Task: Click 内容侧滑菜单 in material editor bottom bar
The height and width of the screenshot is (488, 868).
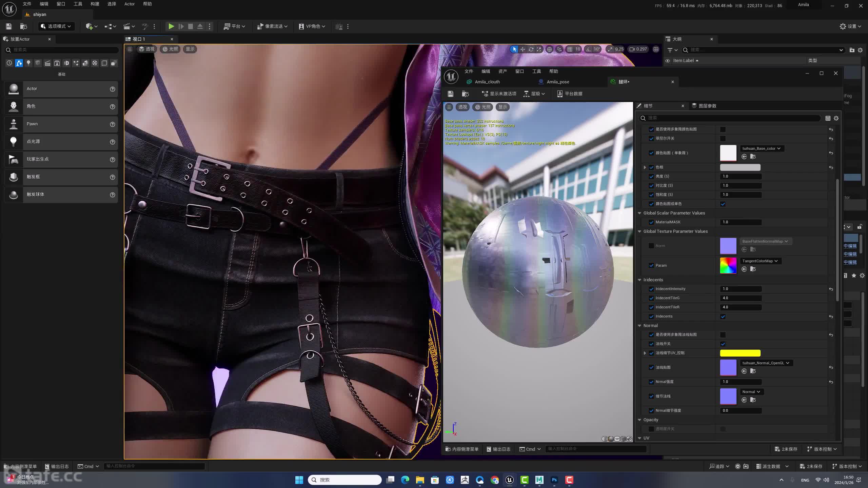Action: click(x=462, y=449)
